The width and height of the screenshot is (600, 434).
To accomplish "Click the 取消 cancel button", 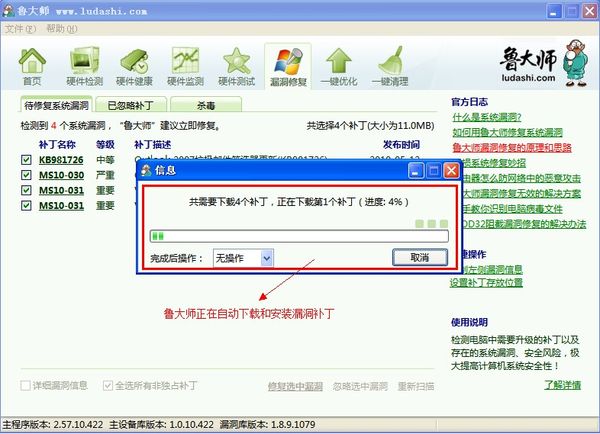I will point(420,258).
